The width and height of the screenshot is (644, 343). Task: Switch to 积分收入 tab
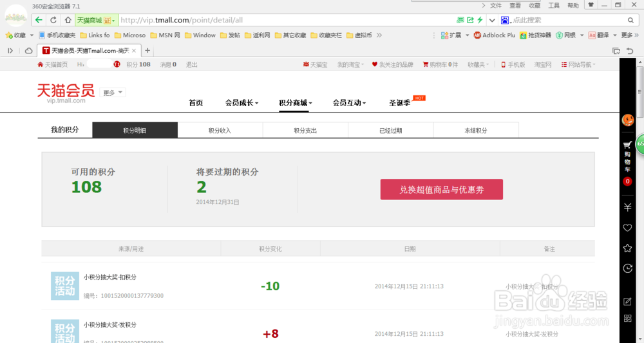click(x=220, y=130)
